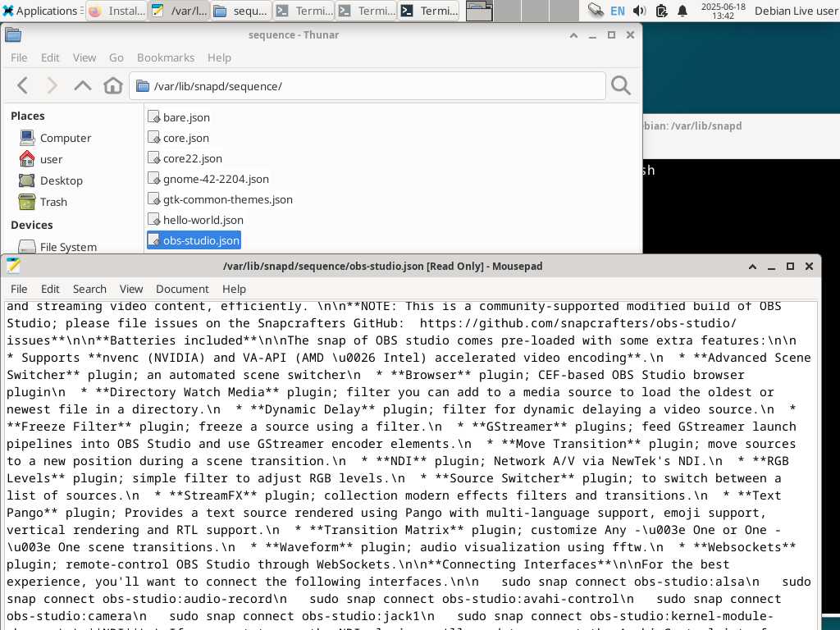Switch to Instal... taskbar window
This screenshot has width=840, height=630.
tap(116, 11)
